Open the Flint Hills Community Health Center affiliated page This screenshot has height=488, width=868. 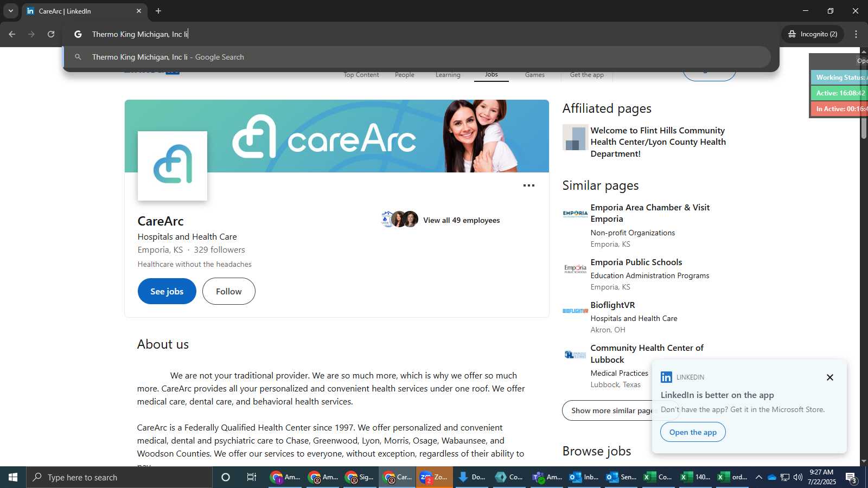coord(658,142)
